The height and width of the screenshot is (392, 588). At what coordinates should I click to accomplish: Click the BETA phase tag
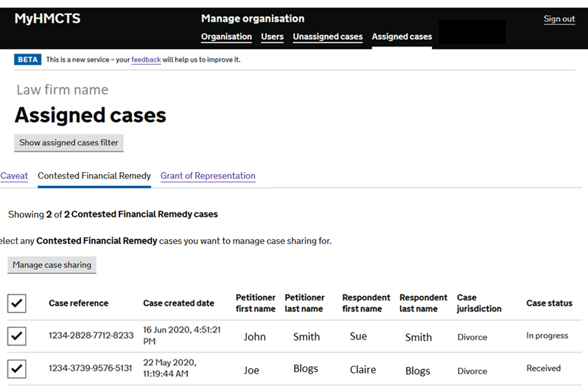28,60
